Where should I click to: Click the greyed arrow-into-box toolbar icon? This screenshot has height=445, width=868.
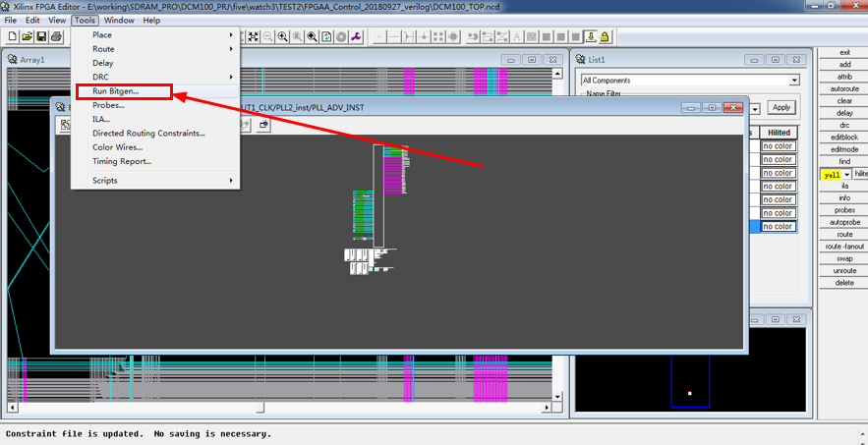point(473,37)
